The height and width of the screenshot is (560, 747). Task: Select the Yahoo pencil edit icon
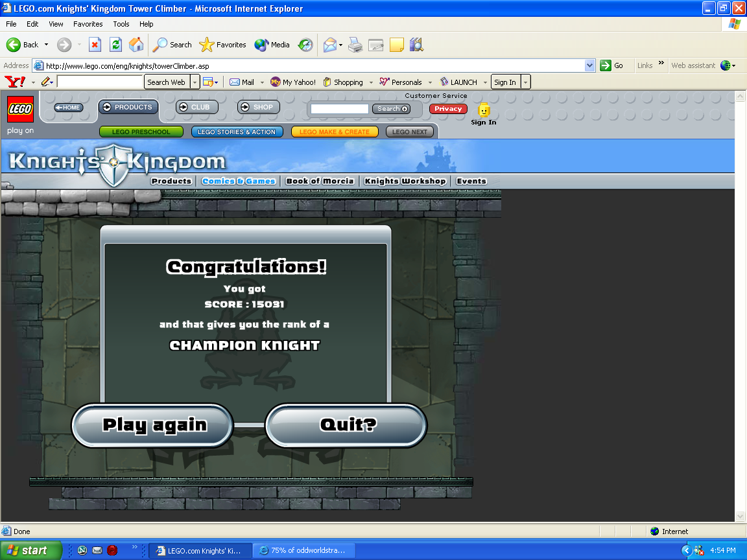[x=45, y=82]
